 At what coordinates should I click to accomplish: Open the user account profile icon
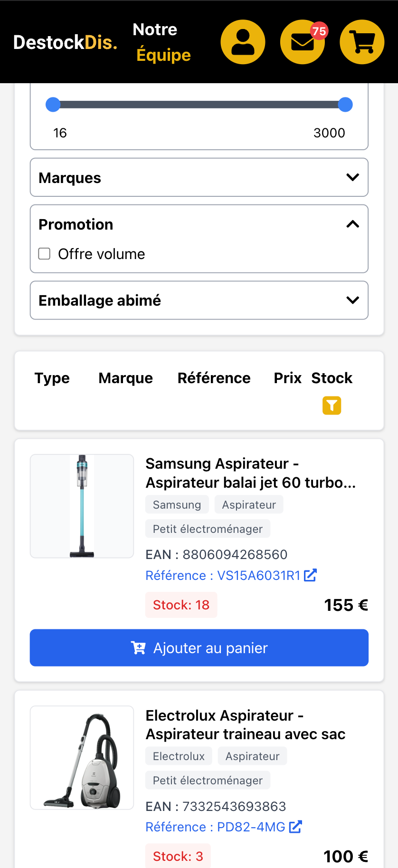tap(243, 42)
